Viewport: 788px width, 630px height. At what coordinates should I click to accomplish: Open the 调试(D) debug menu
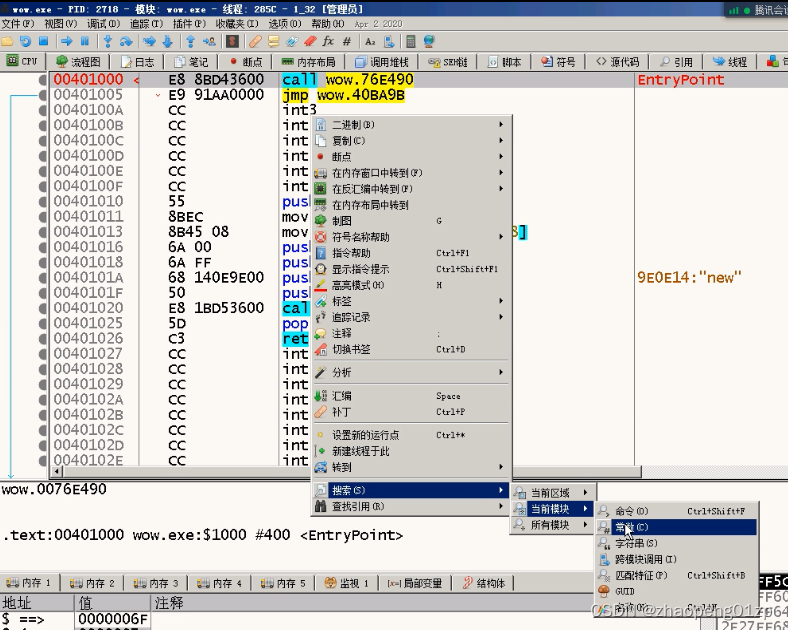(x=104, y=24)
